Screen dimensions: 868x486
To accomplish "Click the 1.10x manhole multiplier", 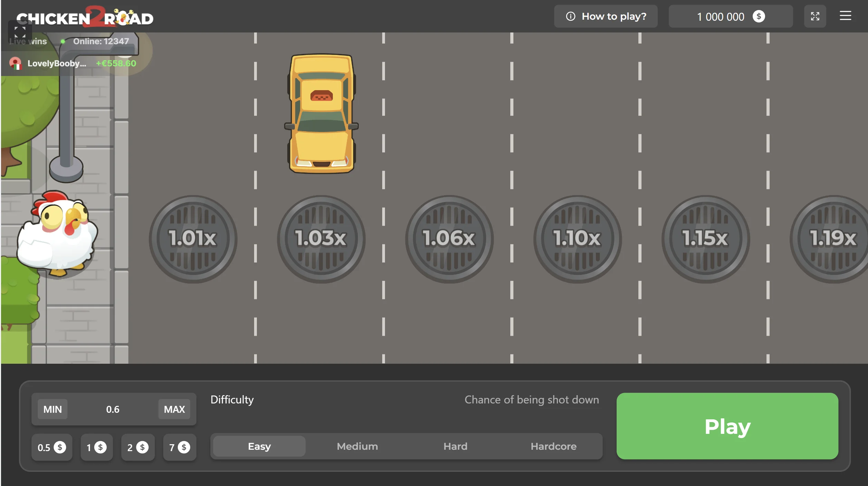I will [x=577, y=239].
